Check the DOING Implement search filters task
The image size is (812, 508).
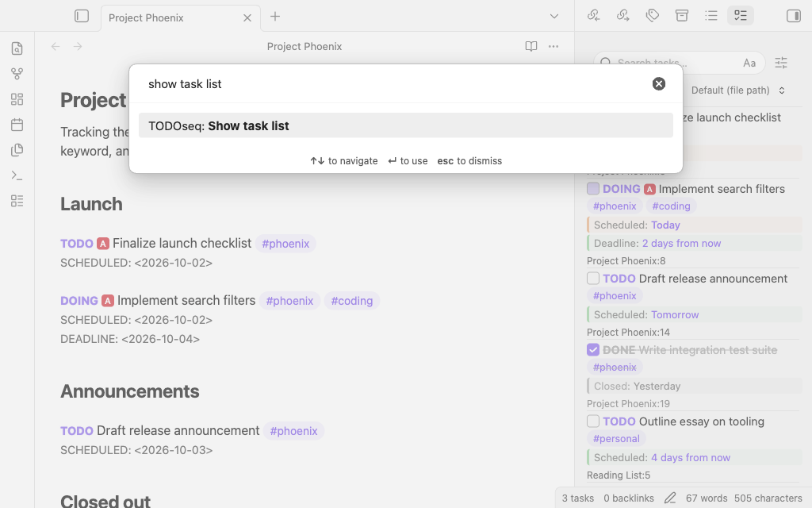[593, 189]
